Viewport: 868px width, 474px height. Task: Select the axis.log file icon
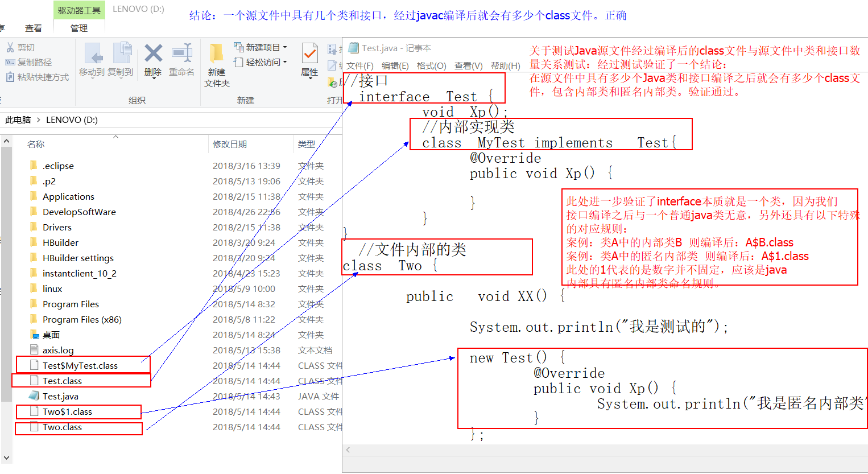(34, 350)
